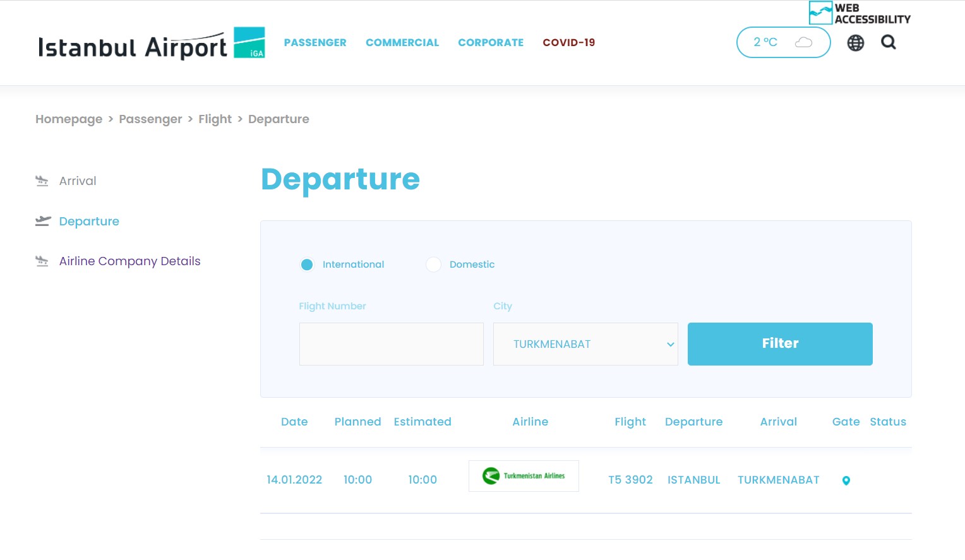965x560 pixels.
Task: Open the search magnifier icon
Action: click(x=889, y=42)
